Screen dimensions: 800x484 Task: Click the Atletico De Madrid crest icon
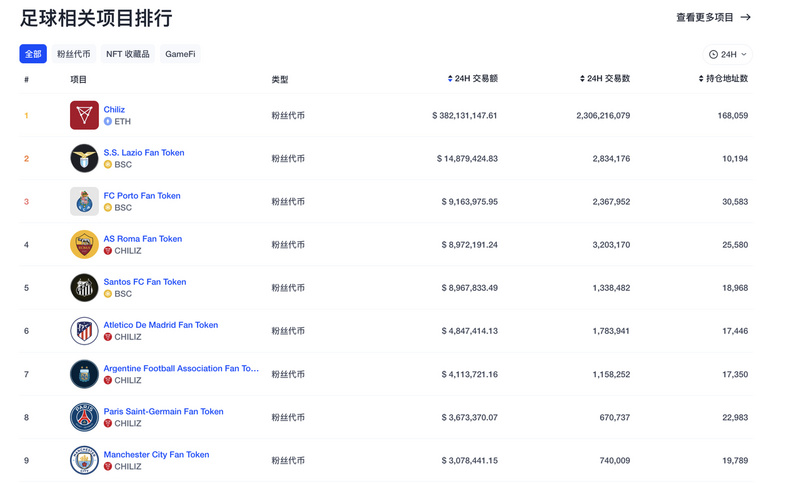pos(84,330)
